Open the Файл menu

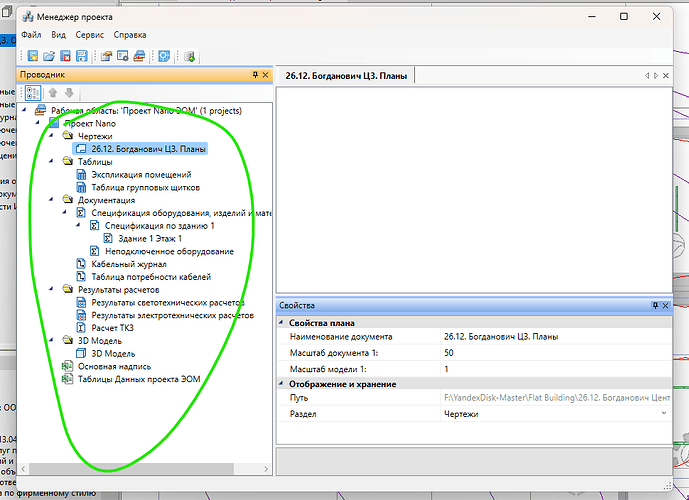point(31,35)
